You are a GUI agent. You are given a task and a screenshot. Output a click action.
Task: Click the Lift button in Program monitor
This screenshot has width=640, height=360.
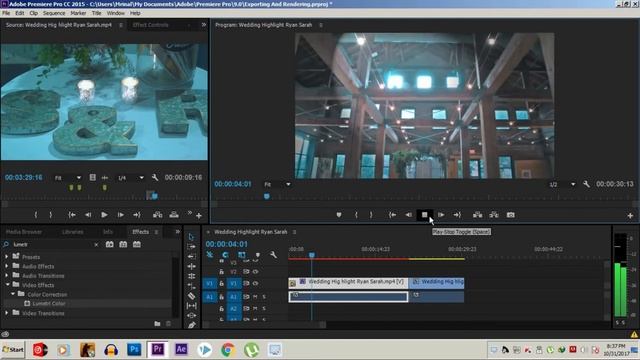478,215
